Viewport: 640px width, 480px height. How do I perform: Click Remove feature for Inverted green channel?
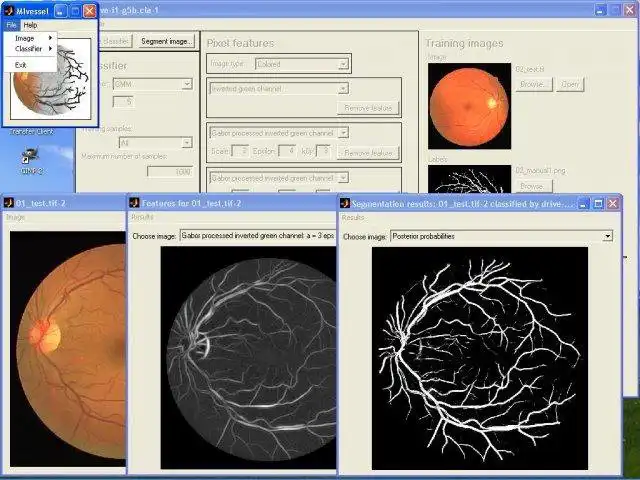[x=368, y=108]
